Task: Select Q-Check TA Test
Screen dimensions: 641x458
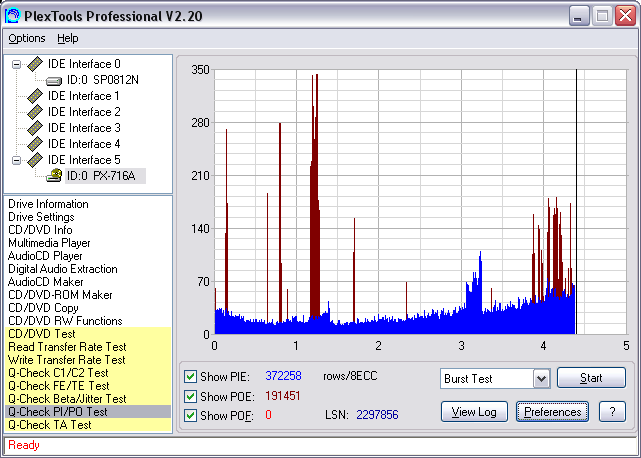Action: point(88,425)
